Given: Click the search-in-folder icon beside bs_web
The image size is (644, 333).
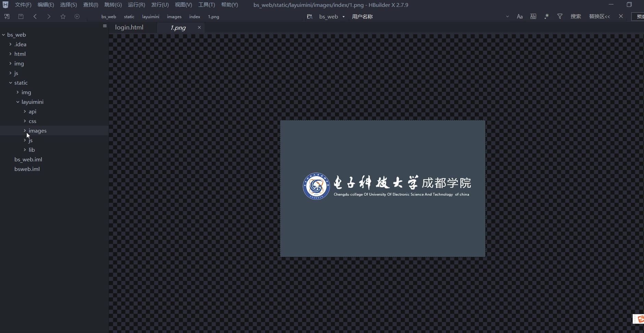Looking at the screenshot, I should tap(310, 16).
